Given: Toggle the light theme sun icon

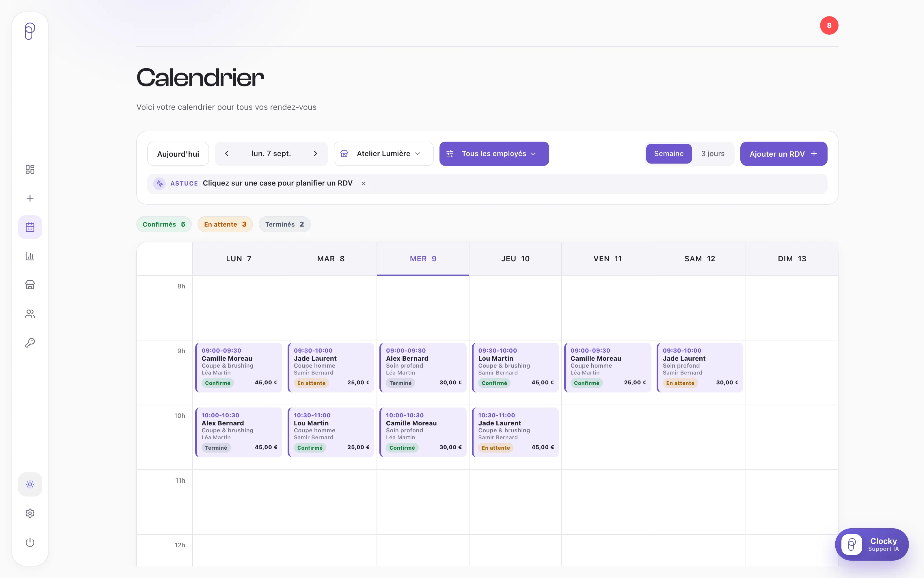Looking at the screenshot, I should [30, 484].
